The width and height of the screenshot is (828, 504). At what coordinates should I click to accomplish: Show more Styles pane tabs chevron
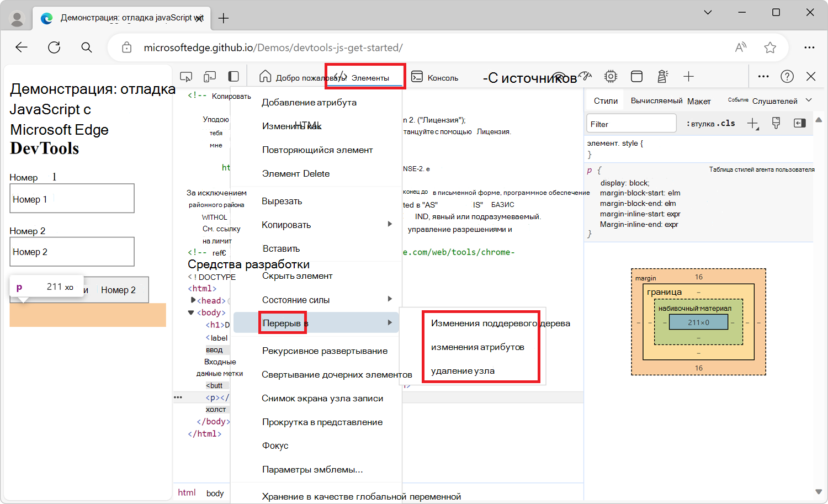click(x=809, y=100)
